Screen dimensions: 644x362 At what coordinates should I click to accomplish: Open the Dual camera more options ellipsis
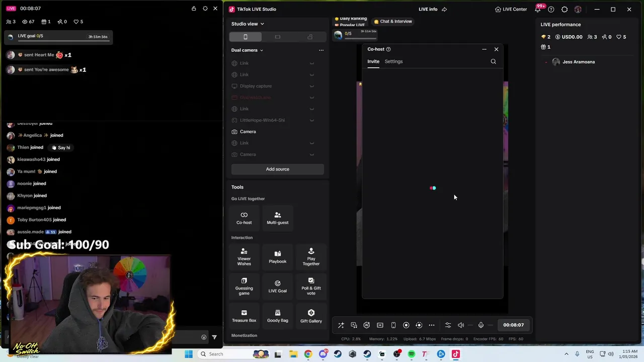[x=321, y=50]
